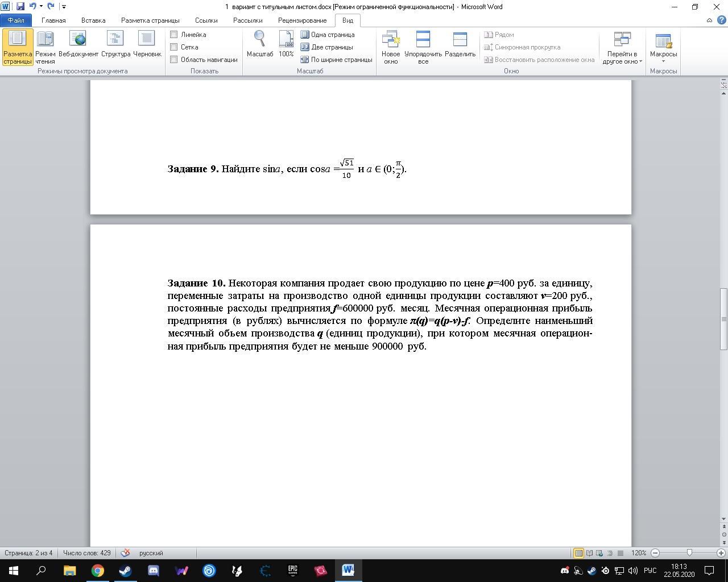
Task: Open Customize Quick Access Toolbar dropdown
Action: pyautogui.click(x=64, y=7)
